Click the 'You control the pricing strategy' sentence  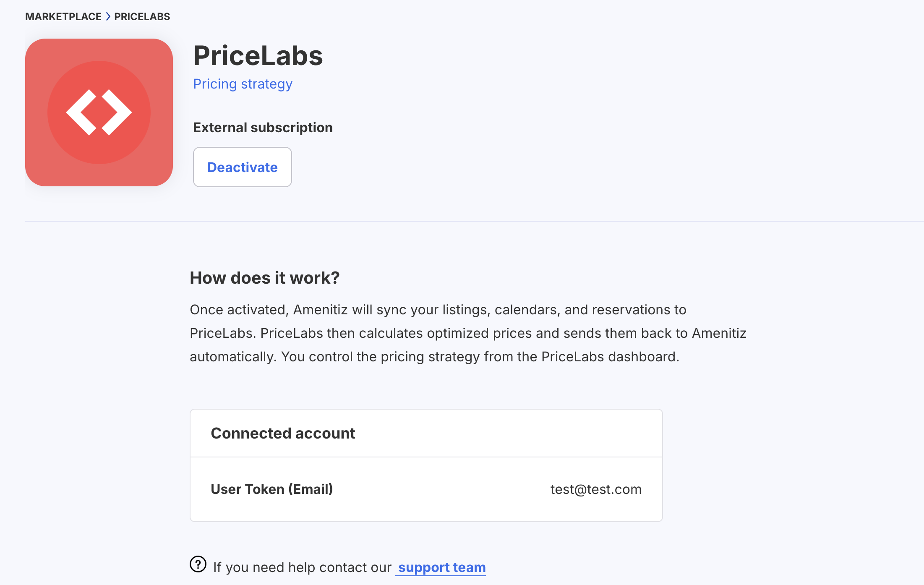[x=480, y=357]
